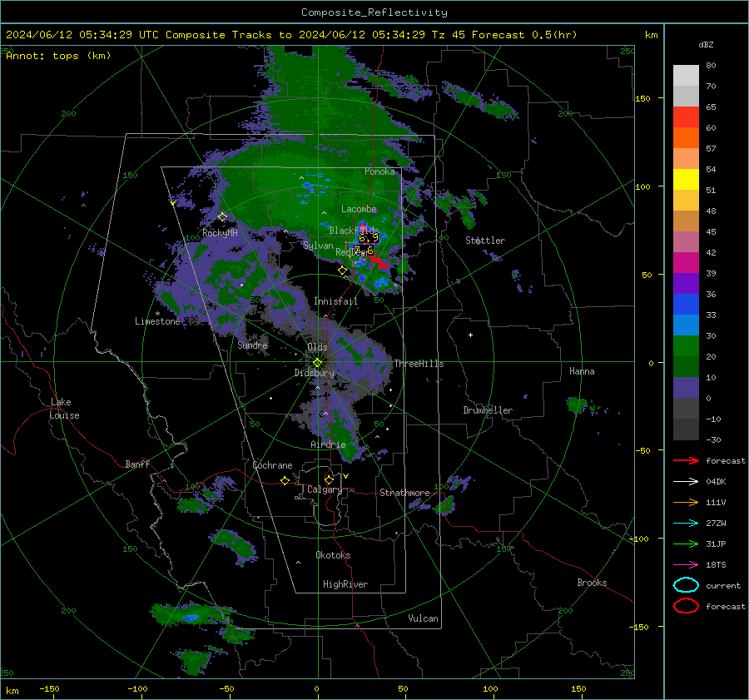The height and width of the screenshot is (700, 749).
Task: Pick the yellow color swatch above 51
Action: 686,180
